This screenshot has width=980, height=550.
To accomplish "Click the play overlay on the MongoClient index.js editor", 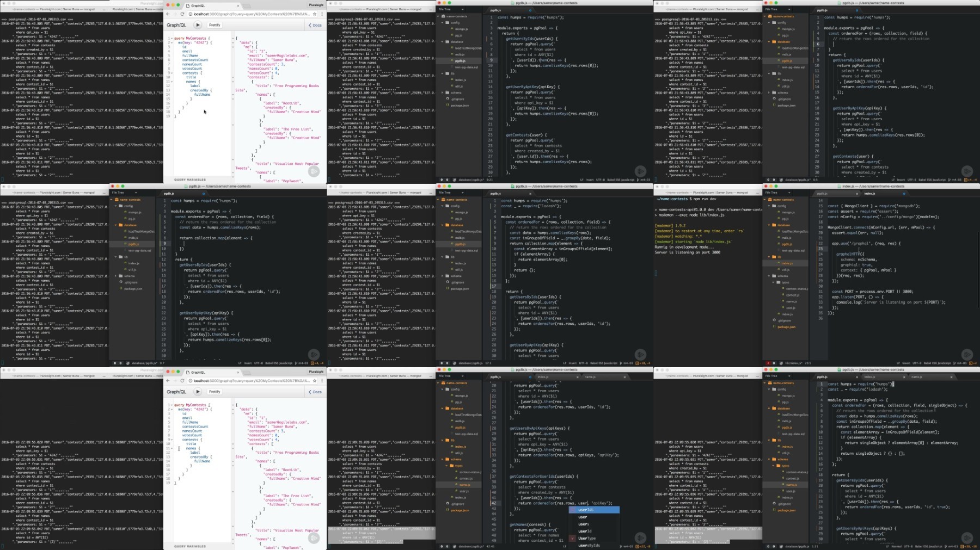I will (967, 355).
